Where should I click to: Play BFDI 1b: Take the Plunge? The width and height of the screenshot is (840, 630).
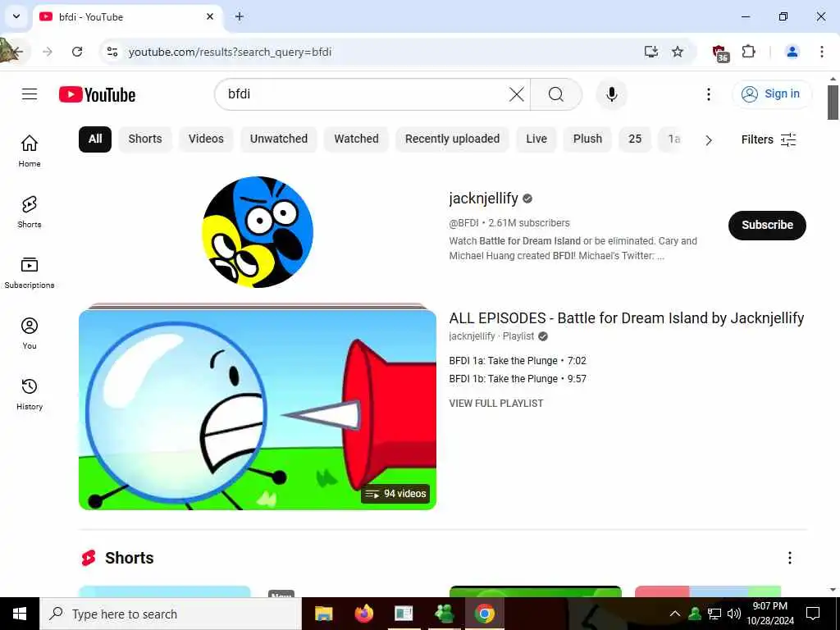pos(518,379)
